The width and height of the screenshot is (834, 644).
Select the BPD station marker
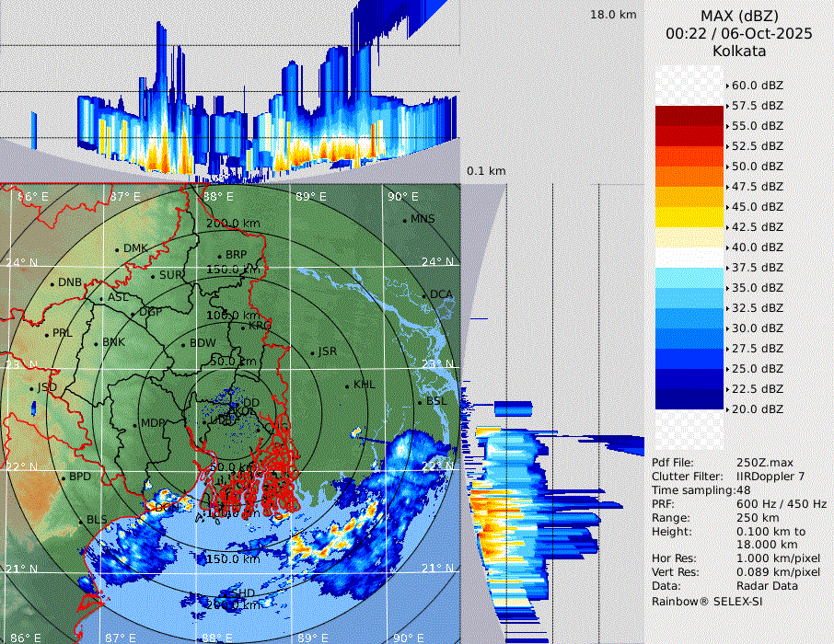click(x=64, y=477)
